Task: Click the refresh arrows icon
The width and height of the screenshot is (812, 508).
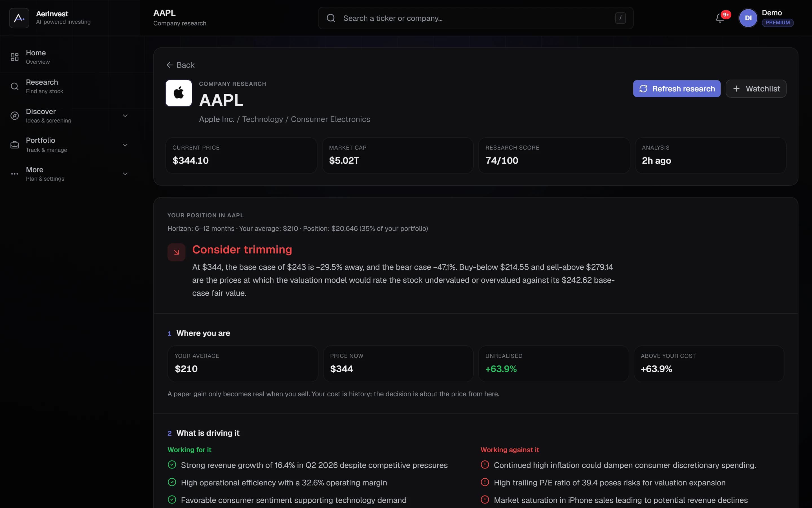Action: point(643,89)
